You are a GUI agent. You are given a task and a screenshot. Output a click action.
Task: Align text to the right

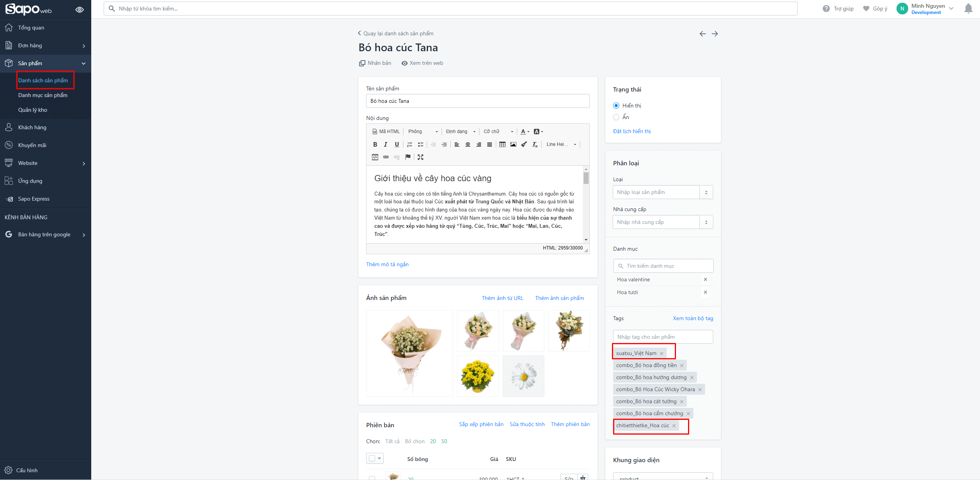(x=479, y=144)
